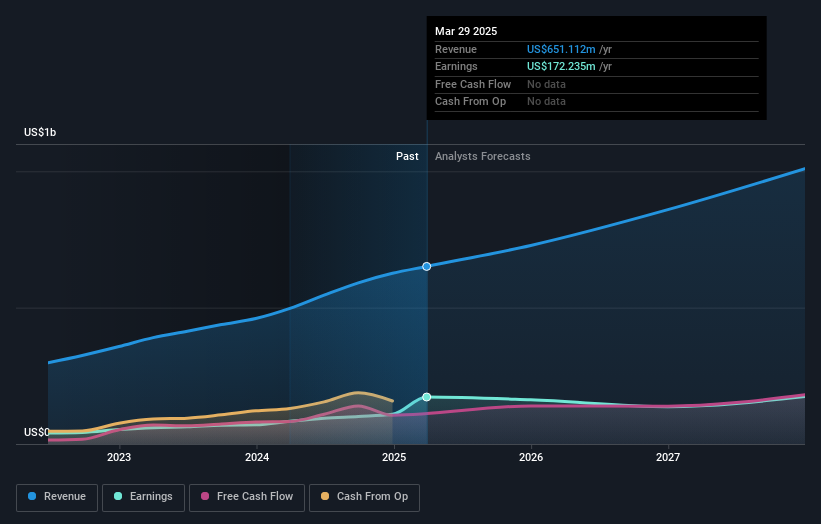Click the tooltip date 'Mar 29 2025'
821x524 pixels.
466,31
